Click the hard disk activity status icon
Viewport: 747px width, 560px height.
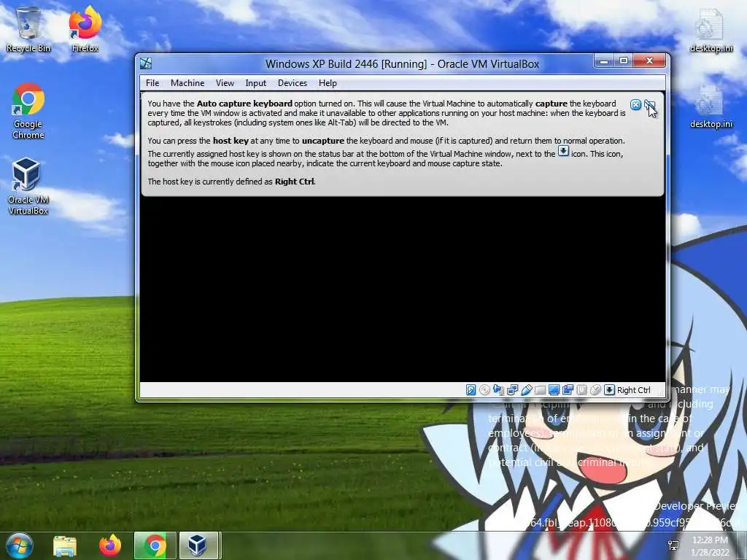click(x=471, y=390)
